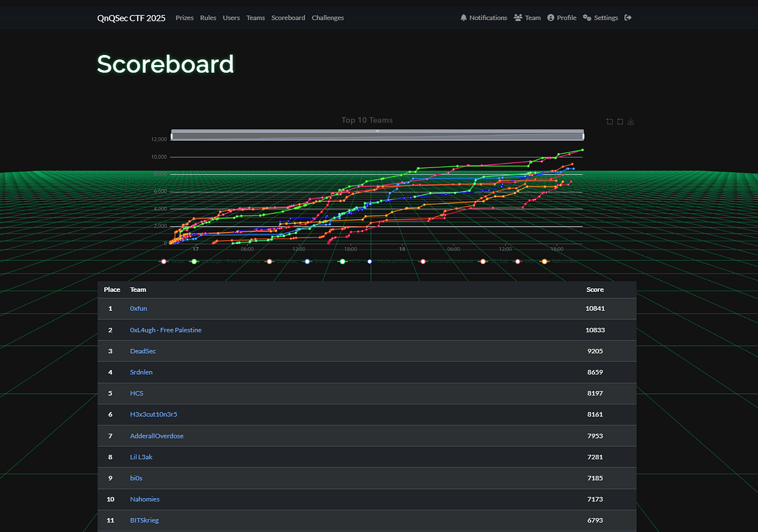Click the right handle of zoom slider
Screen dimensions: 758x532
click(583, 135)
